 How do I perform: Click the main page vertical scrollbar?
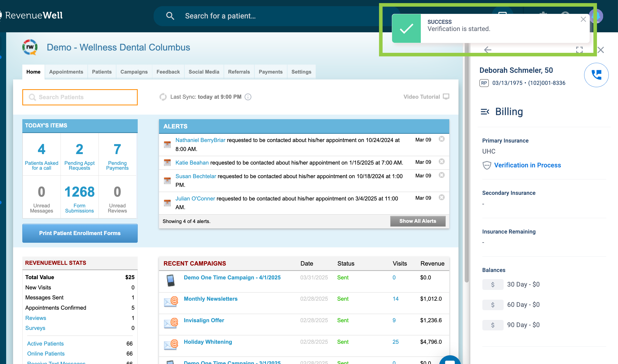466,163
